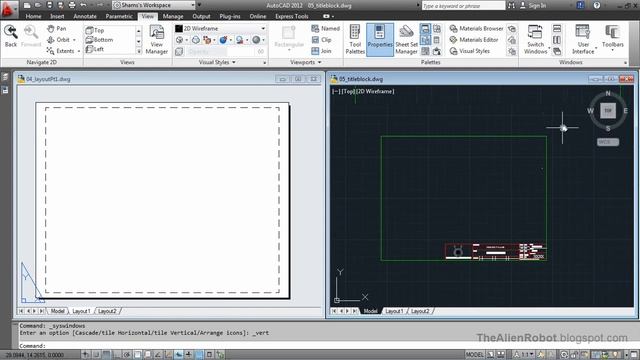Viewport: 640px width, 360px height.
Task: Switch to the Insert ribbon tab
Action: 57,16
